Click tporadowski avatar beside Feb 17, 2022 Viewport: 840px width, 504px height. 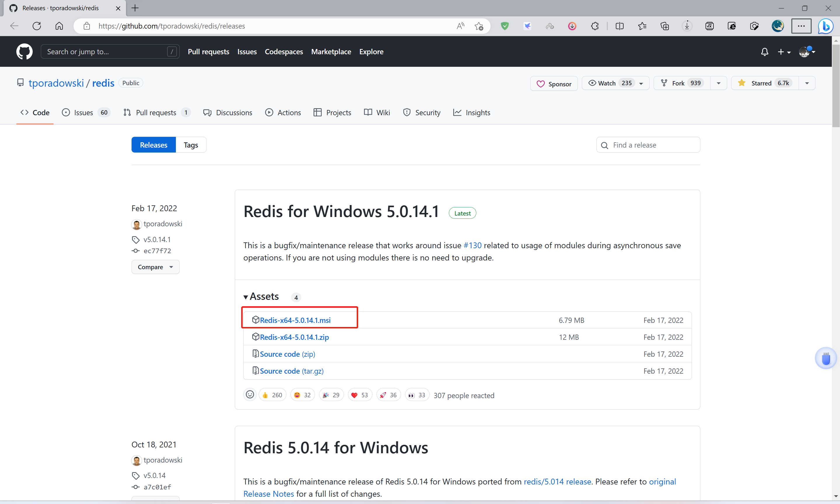point(136,224)
